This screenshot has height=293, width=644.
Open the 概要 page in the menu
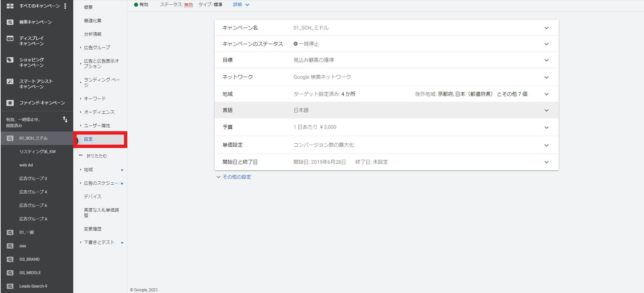click(x=88, y=7)
